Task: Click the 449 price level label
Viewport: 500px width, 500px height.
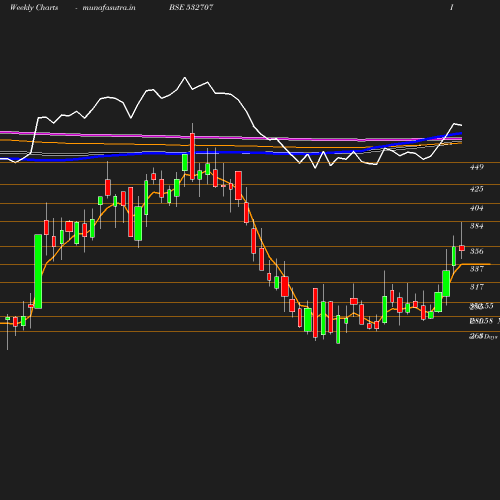Action: tap(477, 167)
